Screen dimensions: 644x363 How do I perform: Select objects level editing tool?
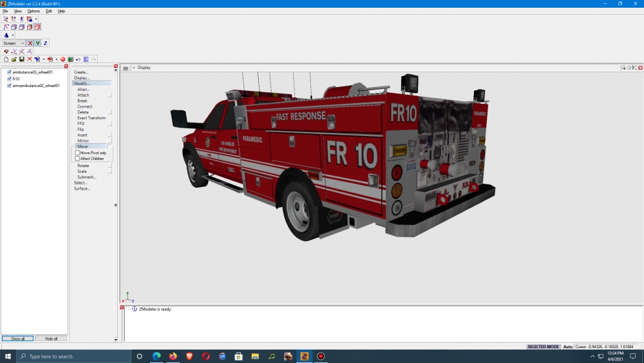(x=29, y=19)
